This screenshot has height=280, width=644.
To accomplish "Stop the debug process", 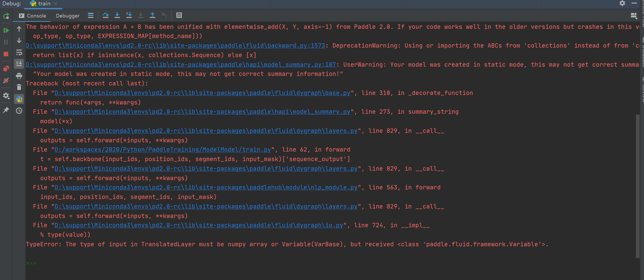I will [x=6, y=54].
